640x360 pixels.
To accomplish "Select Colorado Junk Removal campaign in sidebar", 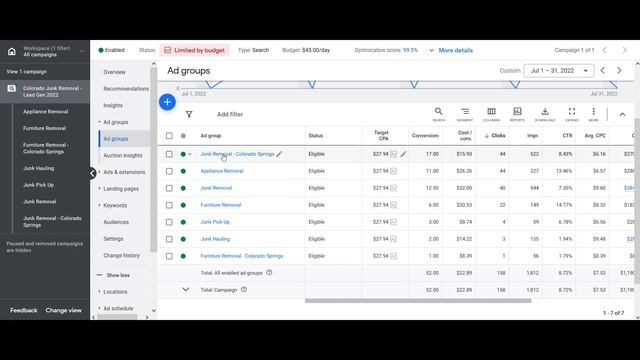I will click(x=45, y=91).
